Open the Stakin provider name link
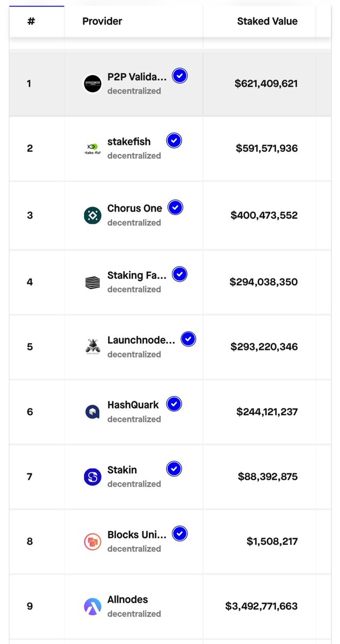Image resolution: width=340 pixels, height=644 pixels. pyautogui.click(x=122, y=470)
